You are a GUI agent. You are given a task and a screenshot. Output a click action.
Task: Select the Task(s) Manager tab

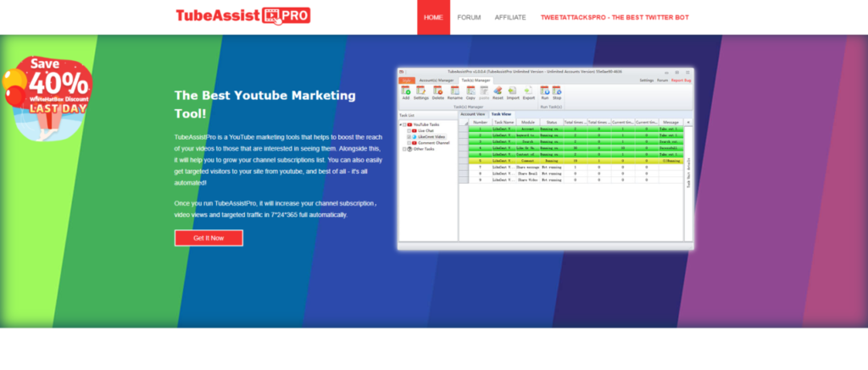[476, 80]
